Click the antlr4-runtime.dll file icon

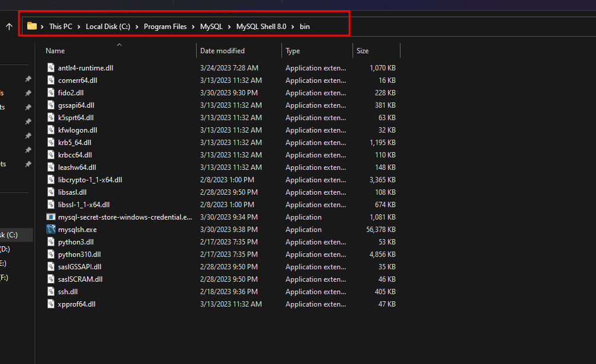coord(51,67)
